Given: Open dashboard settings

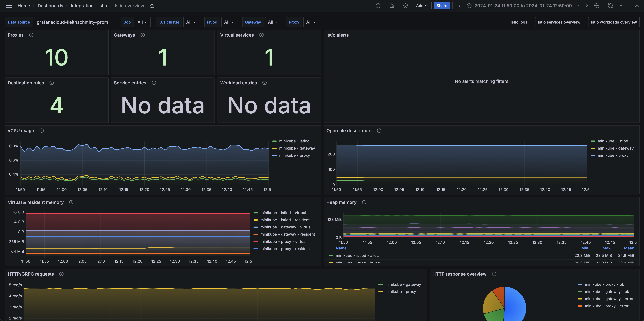Looking at the screenshot, I should [x=405, y=6].
